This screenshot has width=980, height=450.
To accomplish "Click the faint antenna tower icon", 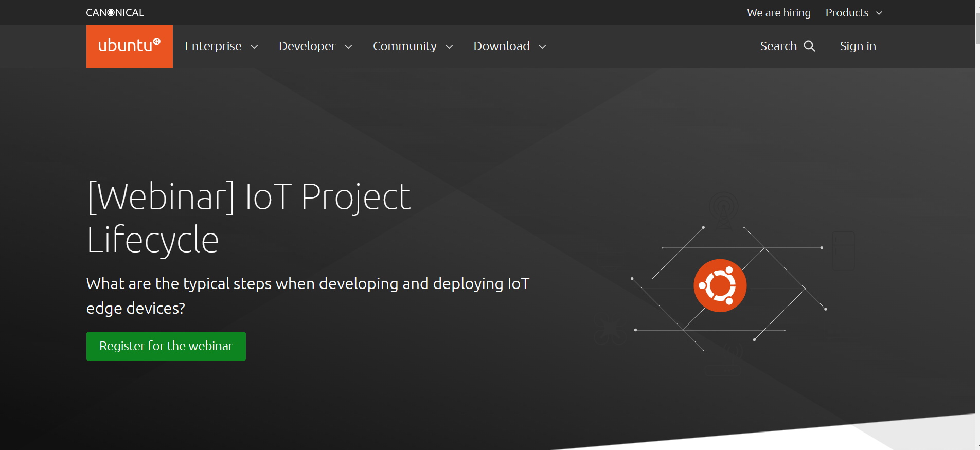I will click(x=724, y=209).
